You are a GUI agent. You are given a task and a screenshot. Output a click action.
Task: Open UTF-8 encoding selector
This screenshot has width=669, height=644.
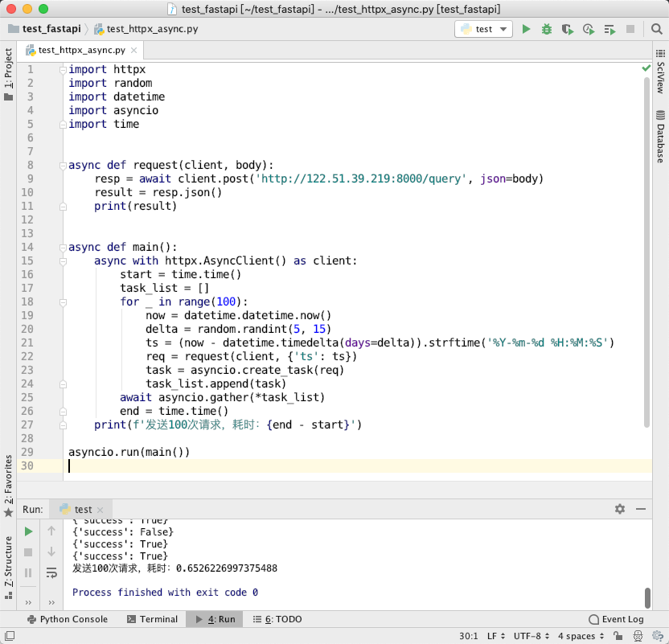pyautogui.click(x=532, y=636)
